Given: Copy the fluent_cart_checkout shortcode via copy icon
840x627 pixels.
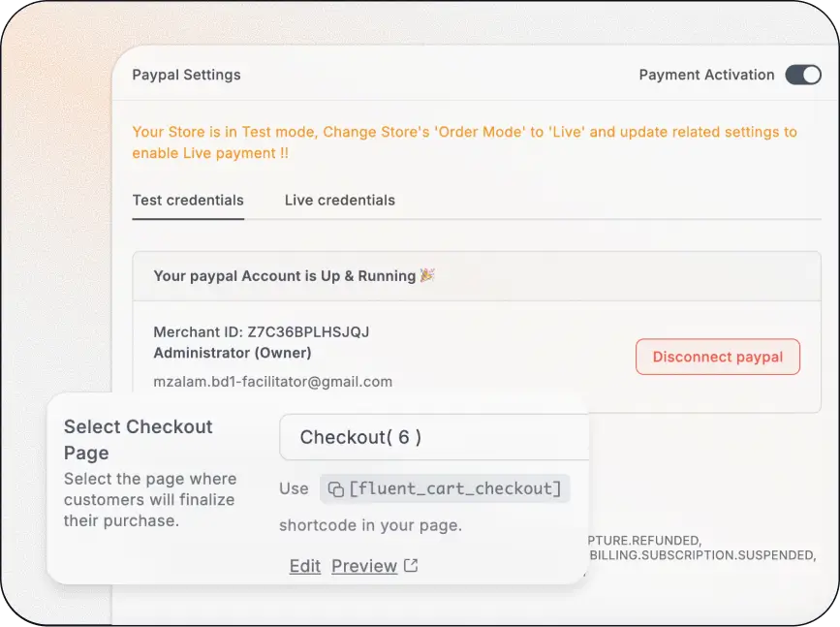Looking at the screenshot, I should coord(336,489).
